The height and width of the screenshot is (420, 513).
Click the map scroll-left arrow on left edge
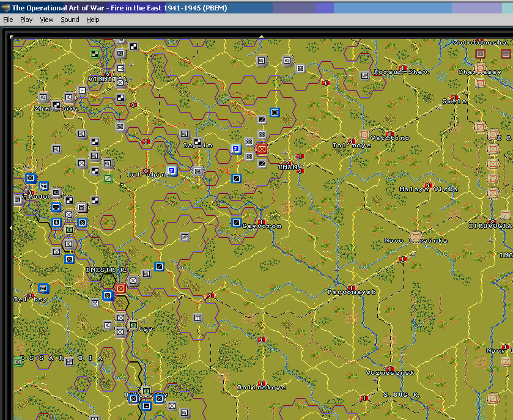[11, 227]
